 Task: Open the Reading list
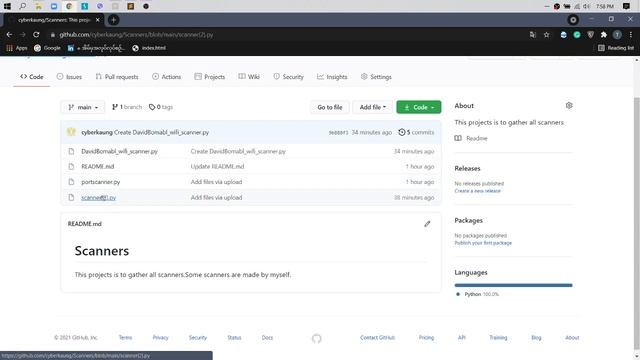coord(616,48)
